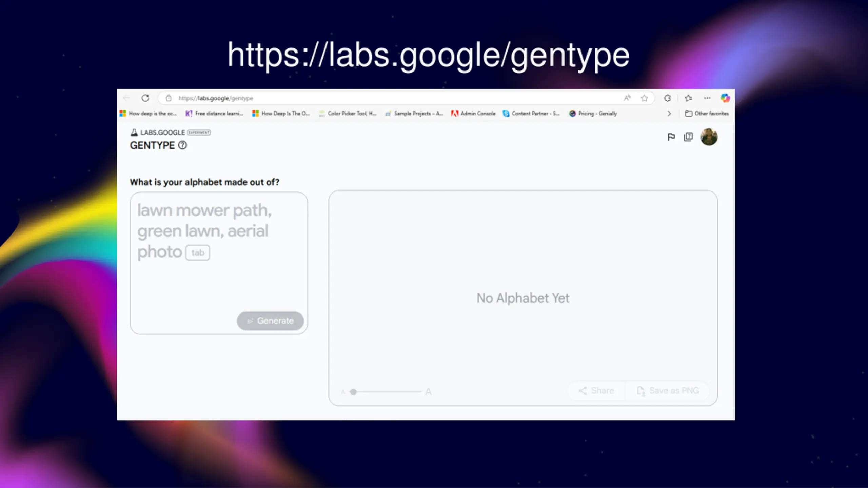This screenshot has height=488, width=868.
Task: Click the small A size icon
Action: 343,392
